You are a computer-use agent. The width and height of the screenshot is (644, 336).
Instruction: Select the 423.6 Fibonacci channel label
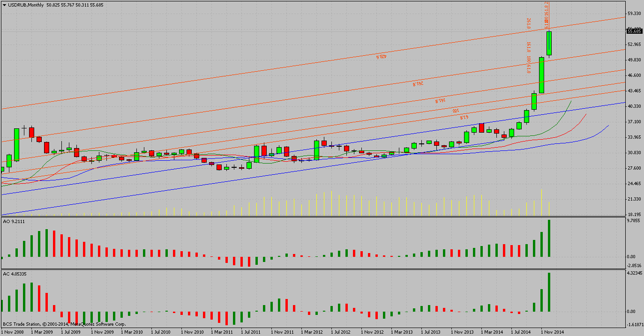point(381,57)
